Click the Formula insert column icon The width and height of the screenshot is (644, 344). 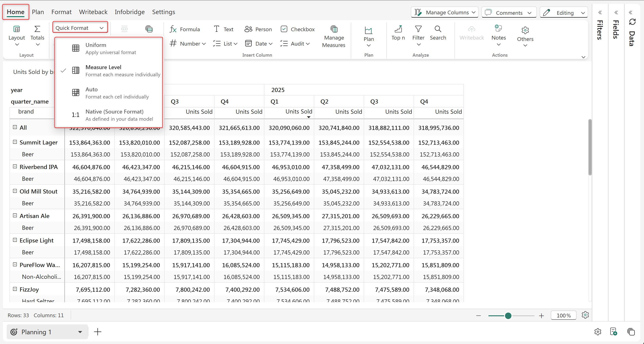(173, 29)
